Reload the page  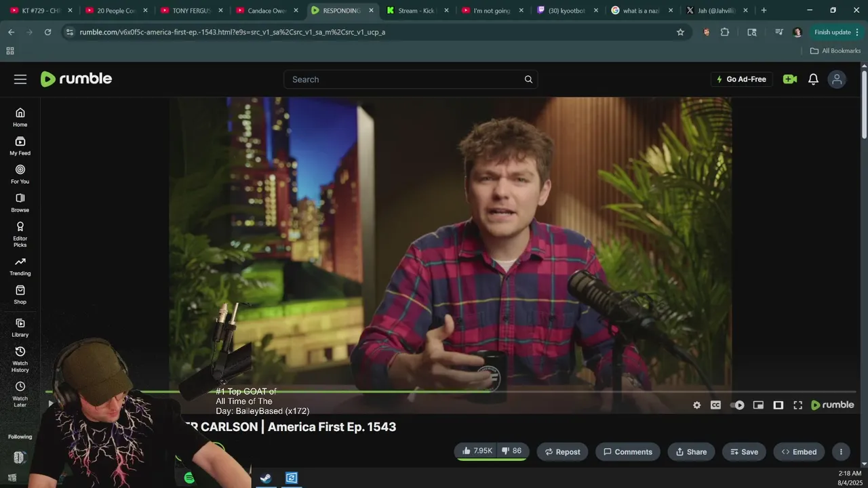tap(47, 32)
